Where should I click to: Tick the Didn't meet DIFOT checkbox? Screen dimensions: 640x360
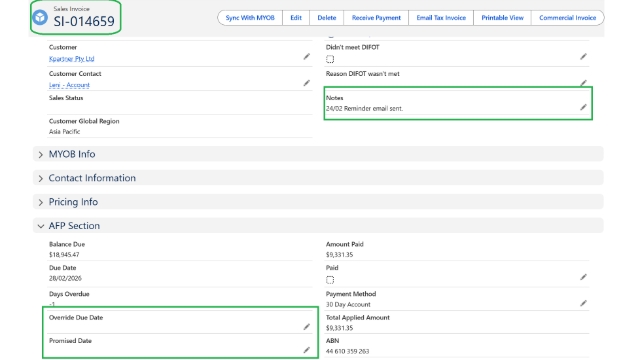coord(330,59)
